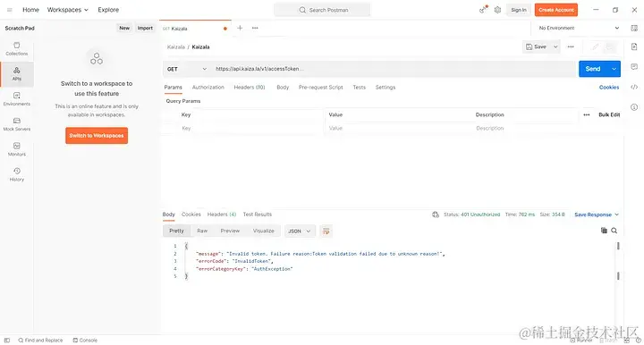Toggle line wrap in response viewer
The image size is (644, 345).
pos(326,231)
